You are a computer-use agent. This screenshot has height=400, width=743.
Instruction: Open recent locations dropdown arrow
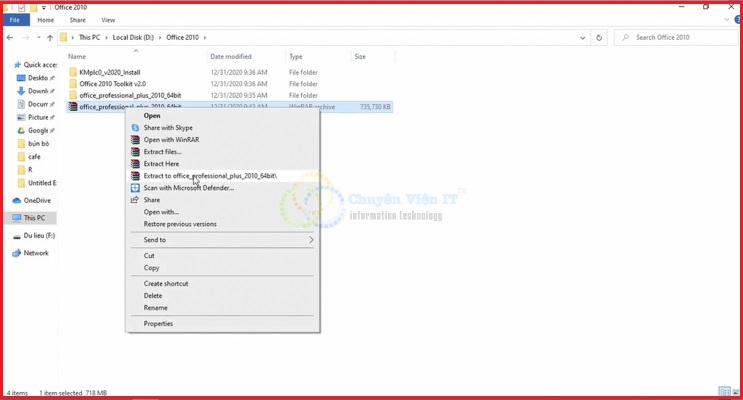39,37
